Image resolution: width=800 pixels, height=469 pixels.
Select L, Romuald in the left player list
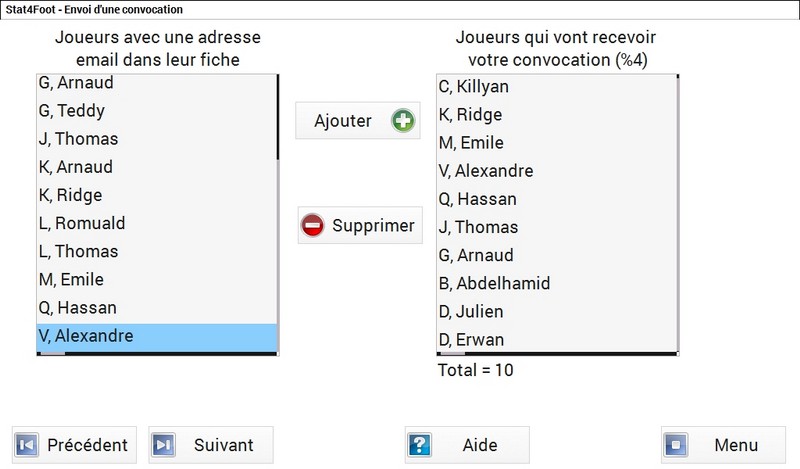[157, 223]
